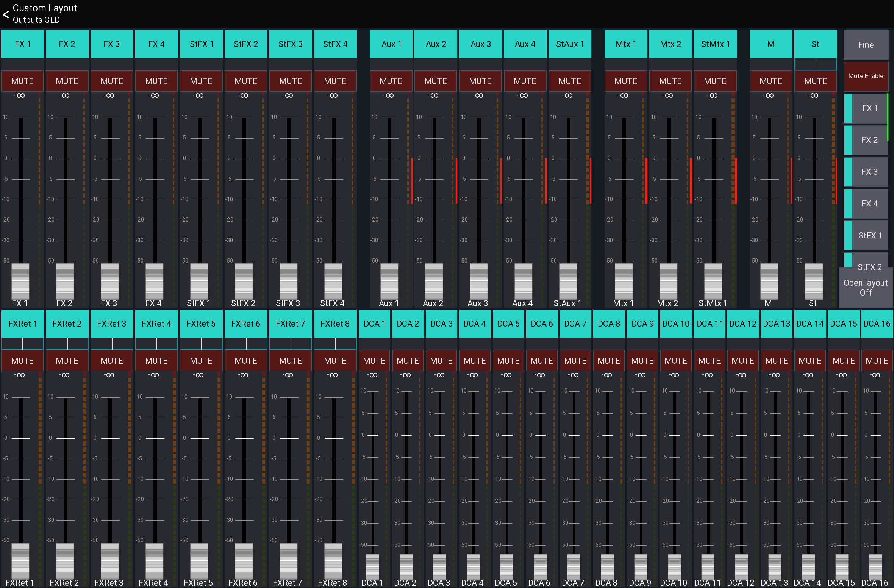
Task: Click the M fader handle
Action: click(769, 281)
